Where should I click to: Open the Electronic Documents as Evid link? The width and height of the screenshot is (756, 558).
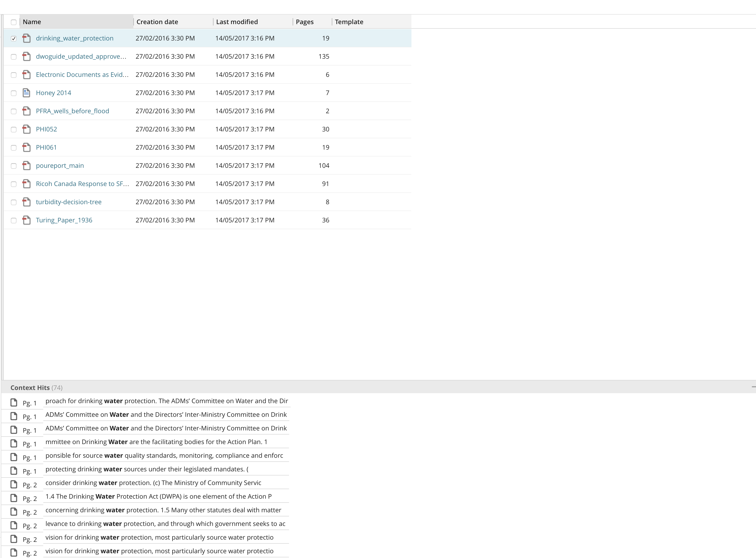point(82,75)
